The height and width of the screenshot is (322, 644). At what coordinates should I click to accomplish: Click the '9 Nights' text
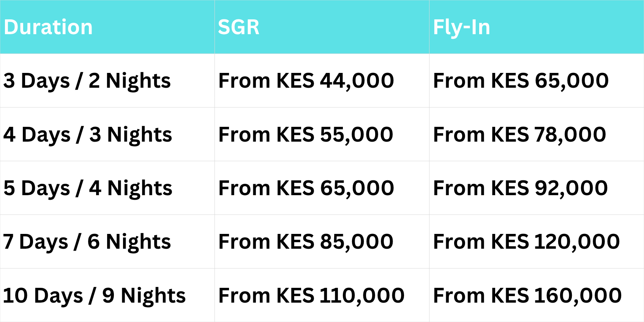144,296
